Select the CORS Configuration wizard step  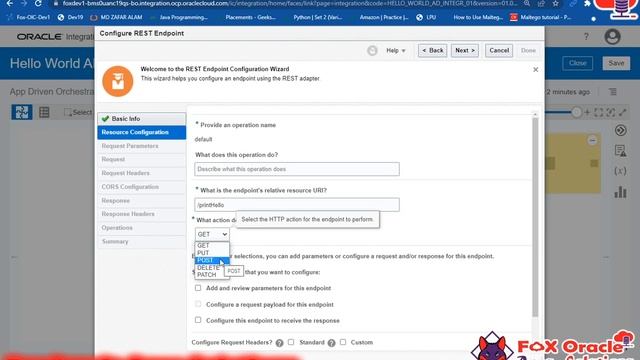tap(142, 187)
